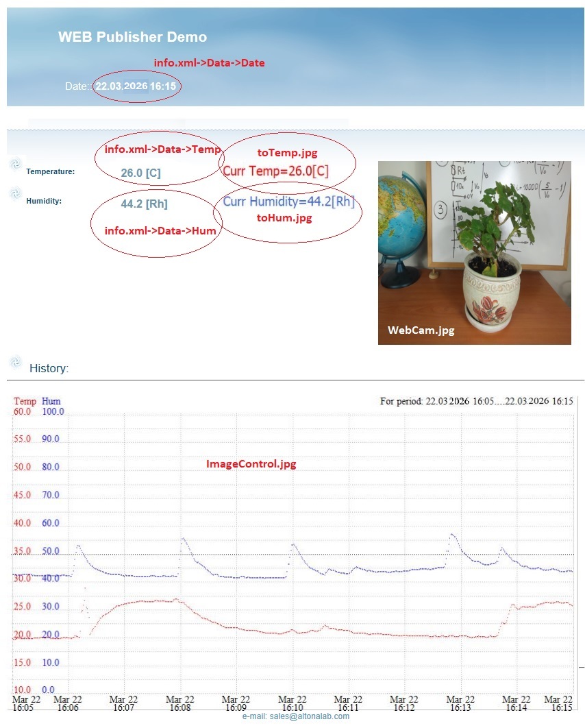Click the ImageControl.jpg label on chart
The image size is (585, 728).
(251, 464)
